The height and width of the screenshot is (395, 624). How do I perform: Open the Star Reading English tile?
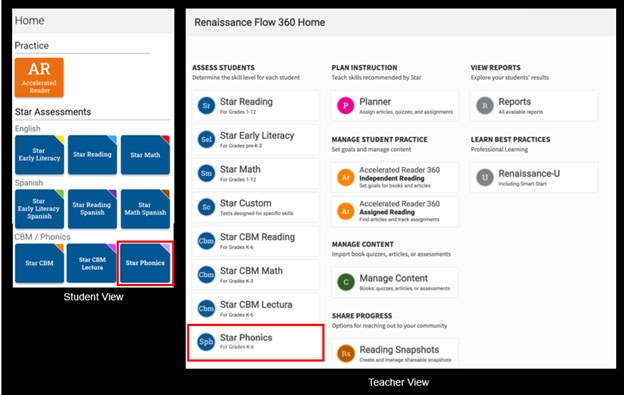pos(92,155)
